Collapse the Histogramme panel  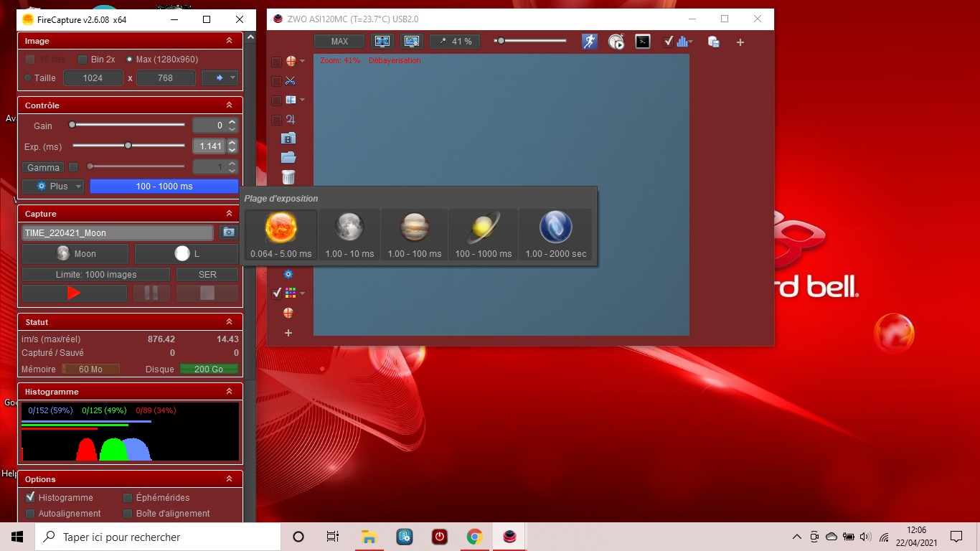point(229,392)
